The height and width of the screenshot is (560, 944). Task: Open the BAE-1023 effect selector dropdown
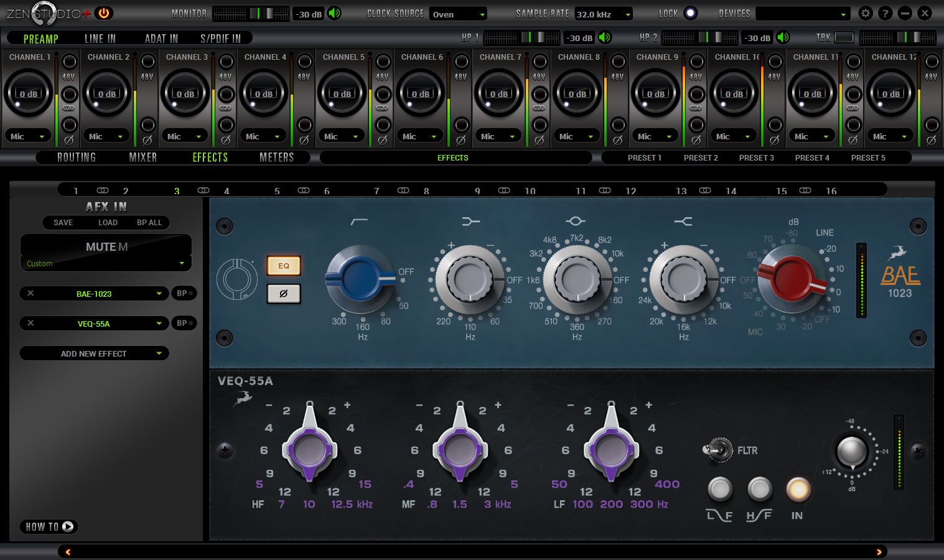point(94,294)
